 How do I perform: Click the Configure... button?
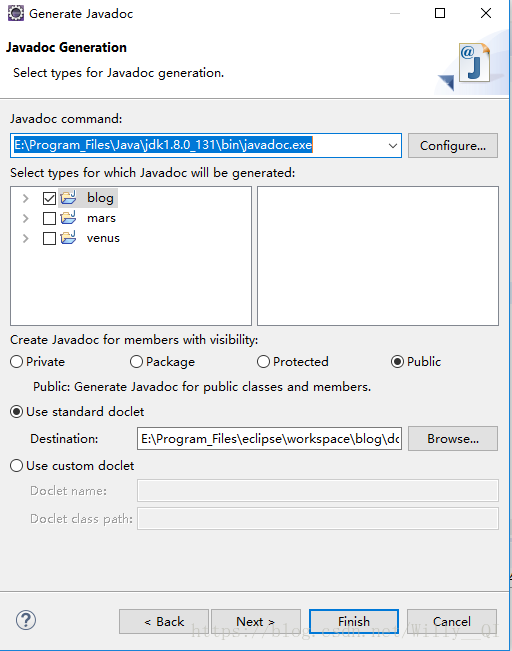(453, 146)
